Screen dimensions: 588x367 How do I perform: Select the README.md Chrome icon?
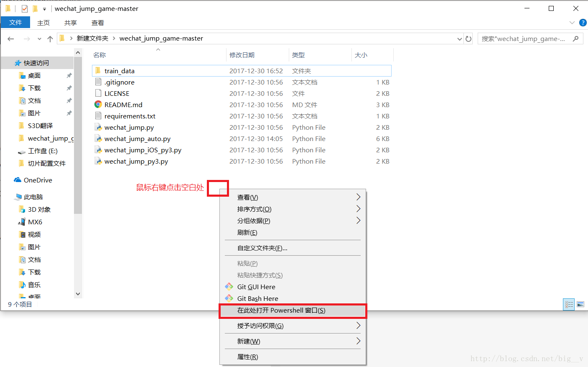[x=98, y=105]
